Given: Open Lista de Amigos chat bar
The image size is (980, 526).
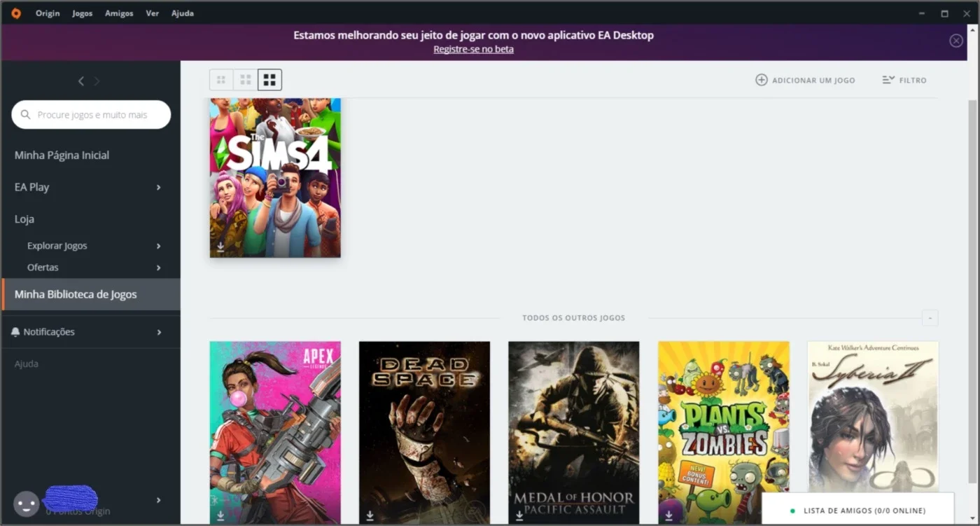Looking at the screenshot, I should coord(857,511).
